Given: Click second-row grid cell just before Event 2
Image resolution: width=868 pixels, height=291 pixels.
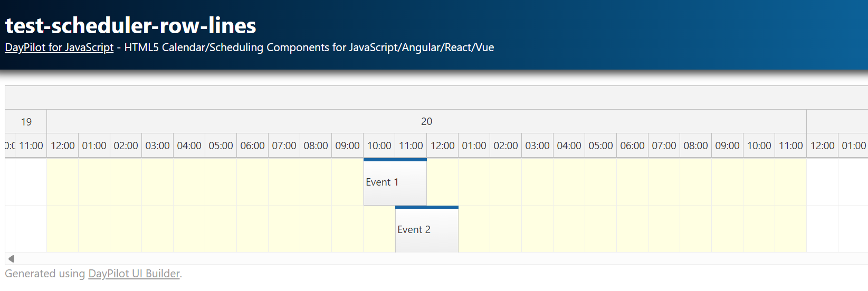Looking at the screenshot, I should coord(379,230).
